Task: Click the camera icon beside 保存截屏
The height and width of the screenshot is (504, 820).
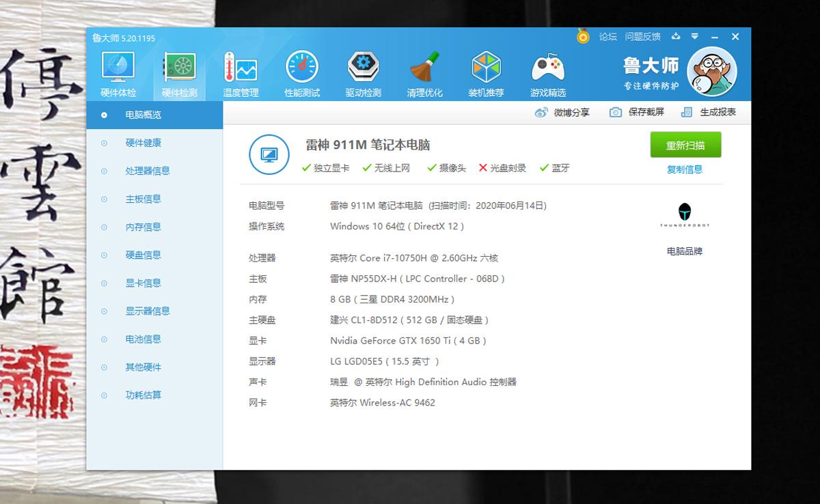Action: click(x=616, y=112)
